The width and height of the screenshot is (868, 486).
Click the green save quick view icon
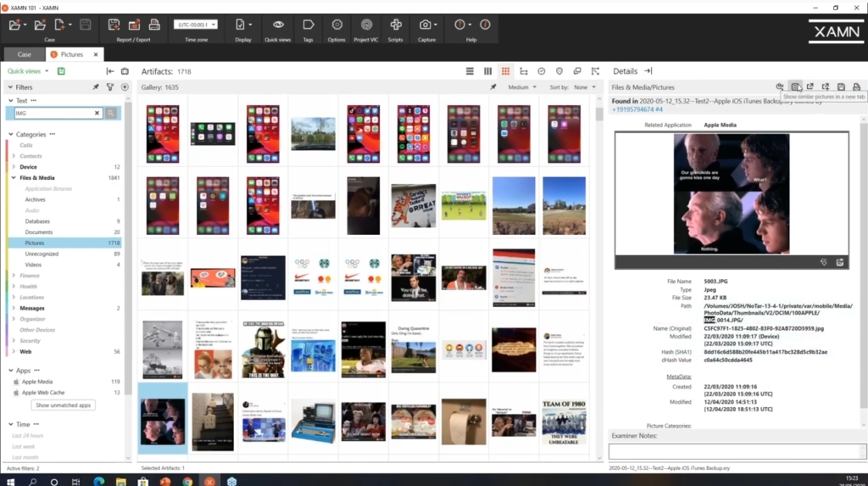(61, 71)
